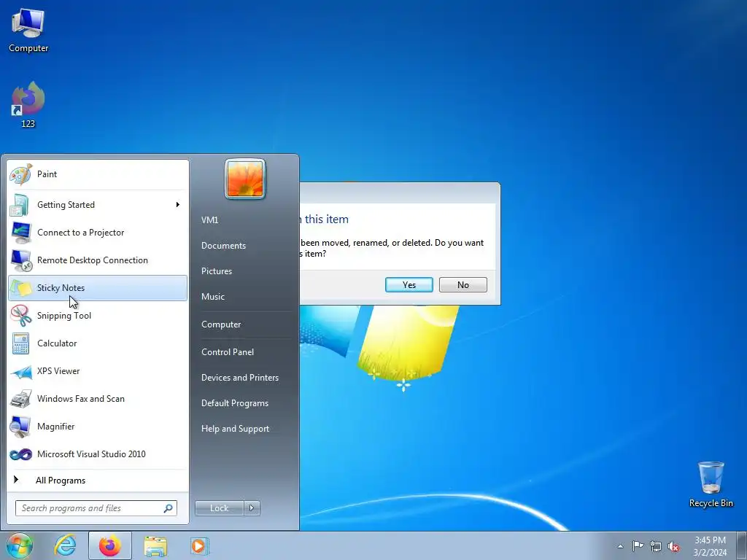Open the clock and date in the tray
The height and width of the screenshot is (560, 747).
tap(710, 546)
